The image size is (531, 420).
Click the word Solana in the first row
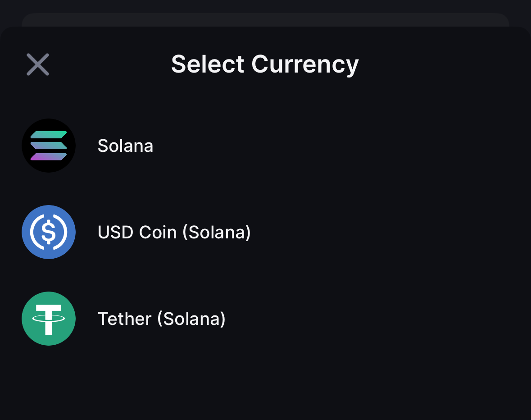125,146
